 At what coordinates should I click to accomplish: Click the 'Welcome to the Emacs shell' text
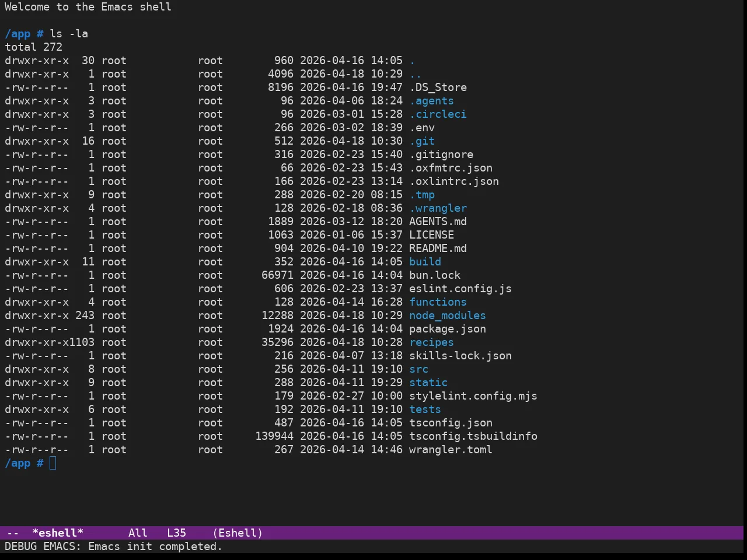click(88, 7)
